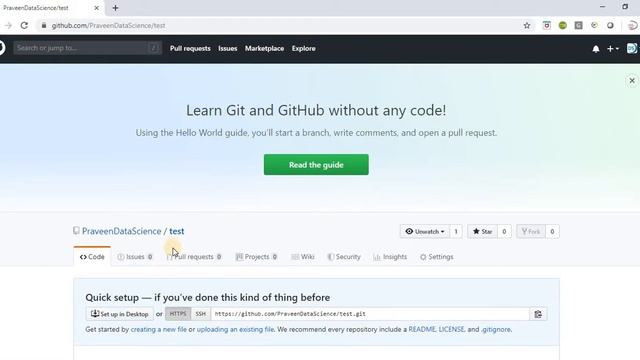640x360 pixels.
Task: View watchers count 1
Action: [x=456, y=231]
